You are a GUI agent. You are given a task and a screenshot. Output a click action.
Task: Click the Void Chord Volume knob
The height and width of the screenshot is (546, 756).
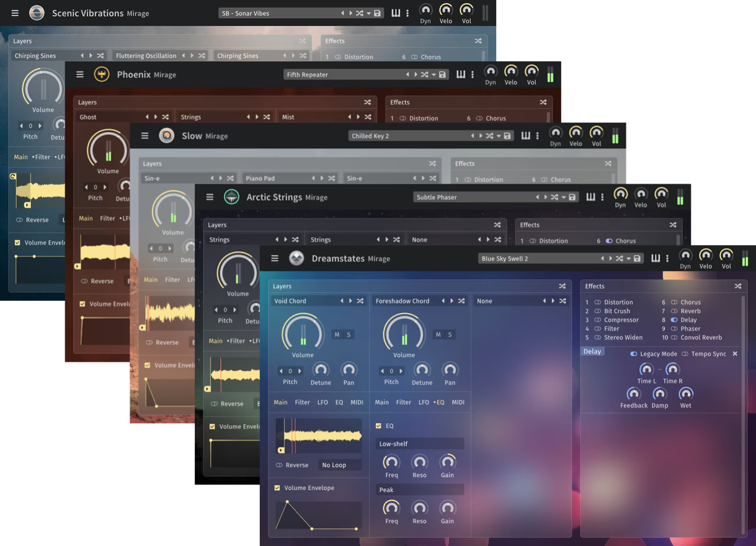pyautogui.click(x=303, y=333)
